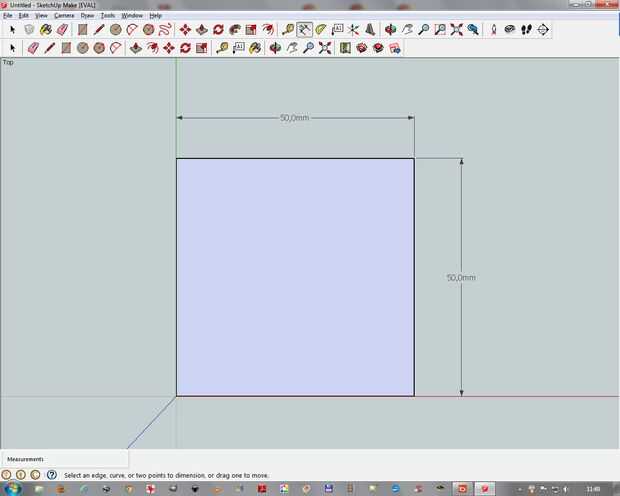Select the Axes tool
Image resolution: width=620 pixels, height=496 pixels.
(x=353, y=30)
